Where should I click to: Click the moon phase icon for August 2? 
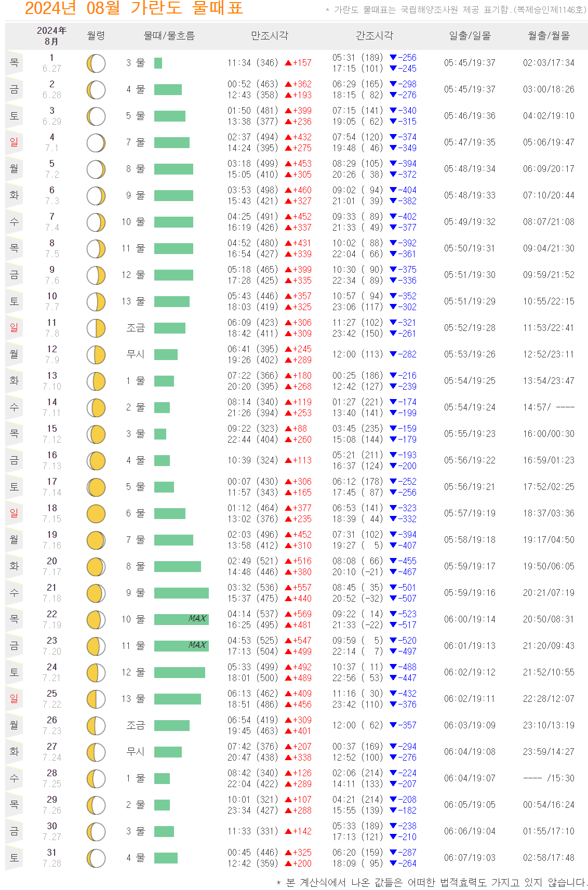(96, 90)
